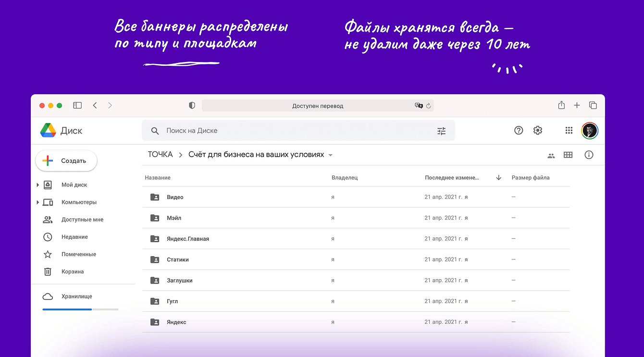Click the shared users icon

click(x=551, y=155)
